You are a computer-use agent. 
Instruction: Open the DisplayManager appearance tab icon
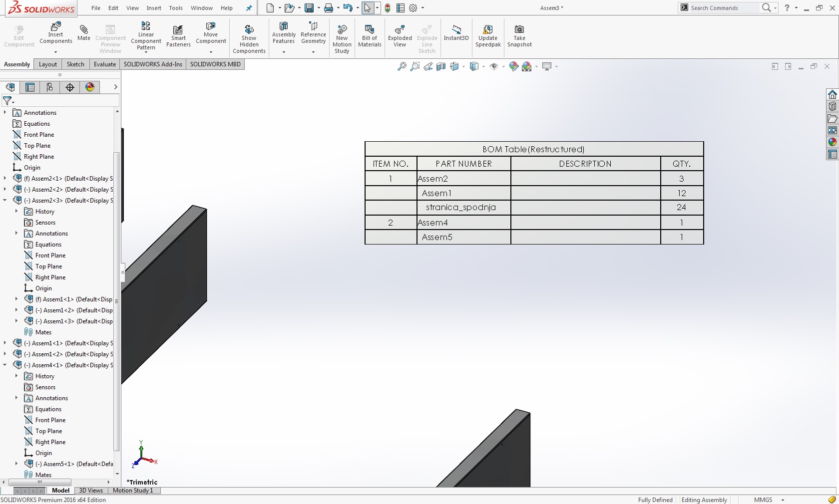coord(90,87)
